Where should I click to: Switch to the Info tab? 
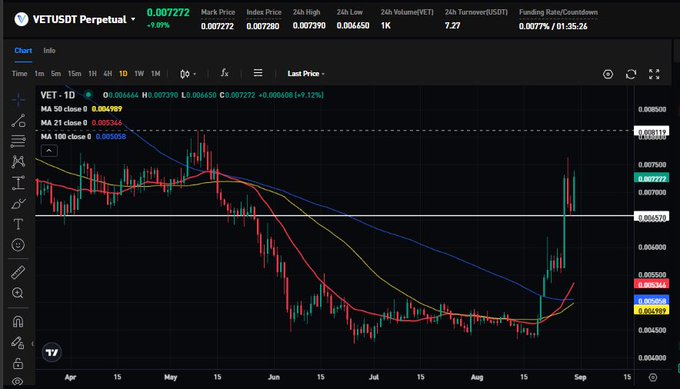click(x=49, y=51)
